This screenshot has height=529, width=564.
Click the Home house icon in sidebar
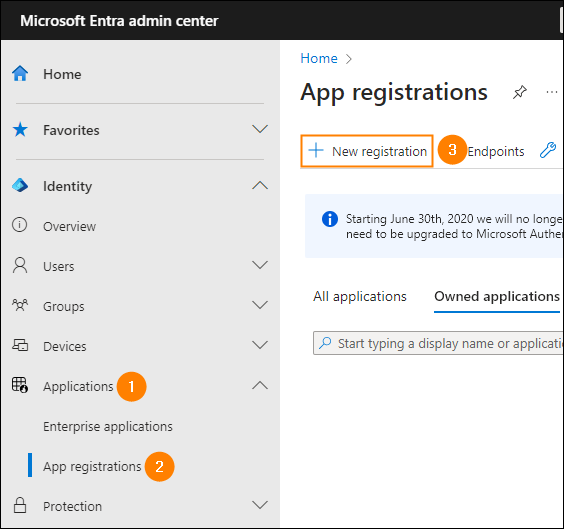(x=20, y=73)
